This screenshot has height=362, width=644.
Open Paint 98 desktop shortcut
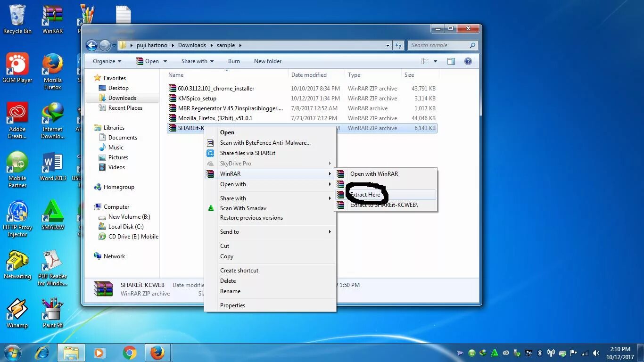point(53,313)
